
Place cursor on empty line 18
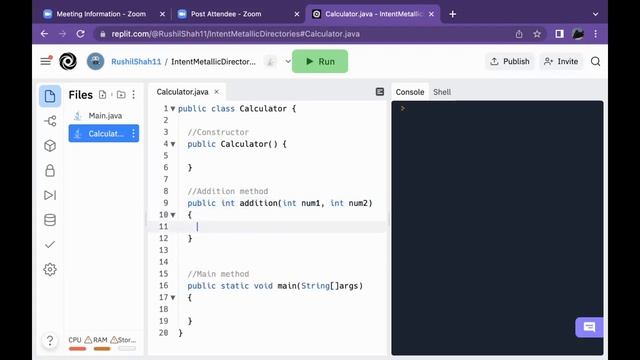click(282, 309)
